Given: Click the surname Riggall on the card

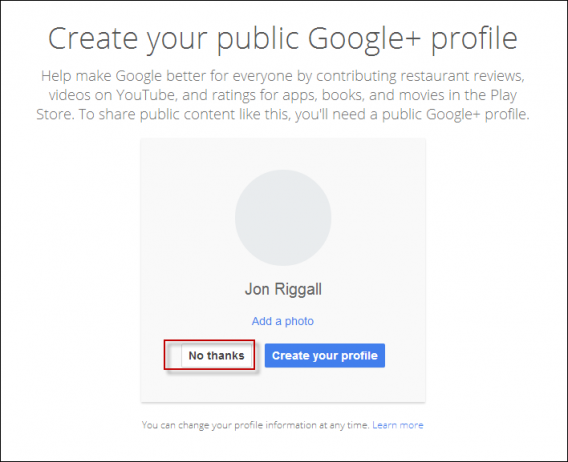Looking at the screenshot, I should (298, 290).
